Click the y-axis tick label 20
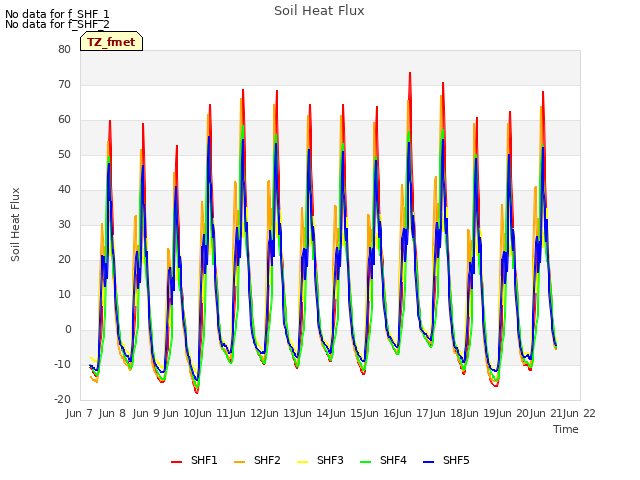This screenshot has width=640, height=480. 64,260
